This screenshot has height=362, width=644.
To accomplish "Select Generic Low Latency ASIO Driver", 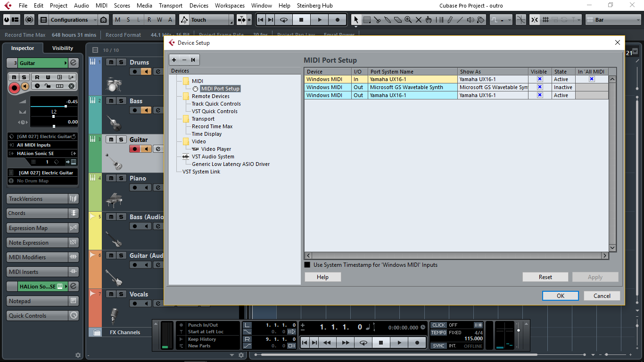I will [231, 164].
